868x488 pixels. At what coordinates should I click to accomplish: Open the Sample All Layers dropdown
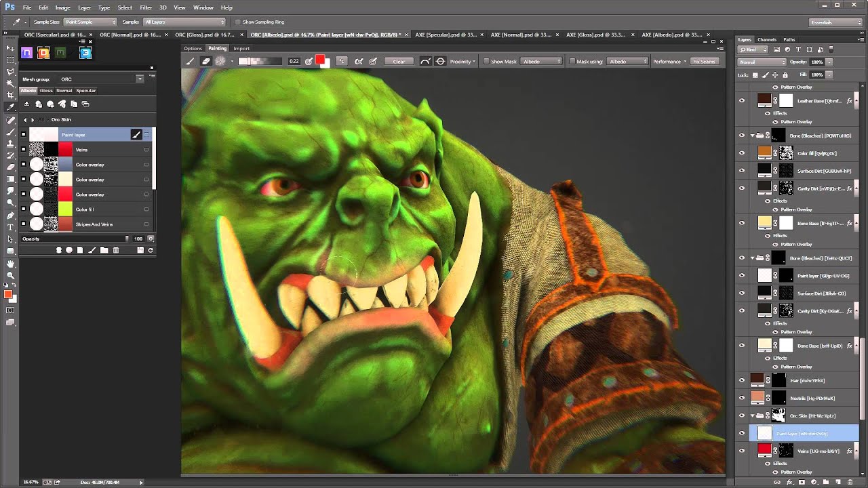(x=184, y=22)
